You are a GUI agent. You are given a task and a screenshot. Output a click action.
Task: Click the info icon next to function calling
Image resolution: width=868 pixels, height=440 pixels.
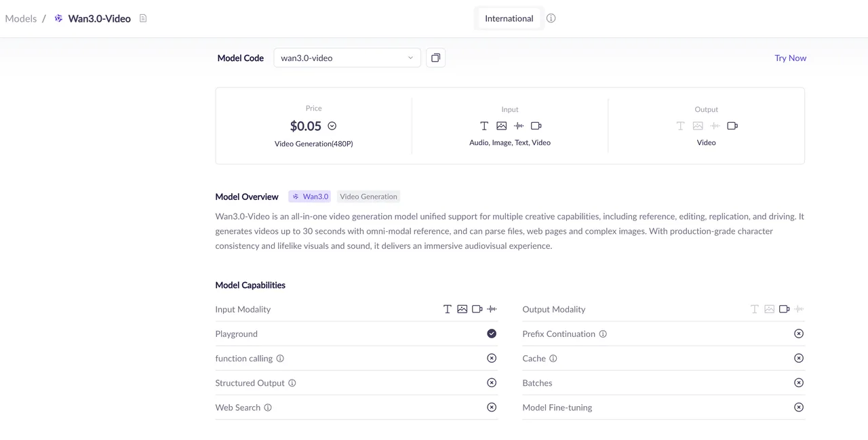click(x=280, y=359)
